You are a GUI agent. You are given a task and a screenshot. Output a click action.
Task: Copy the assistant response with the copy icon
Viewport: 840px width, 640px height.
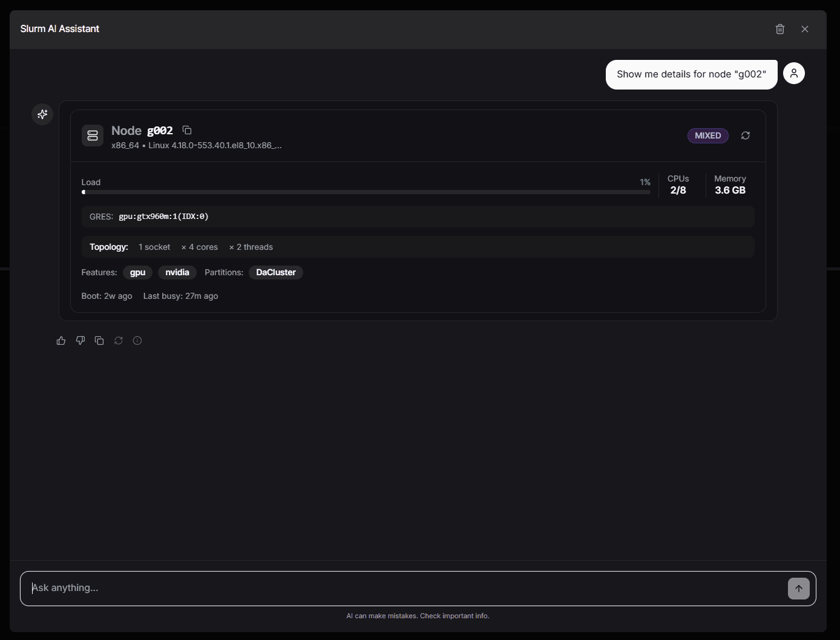coord(99,341)
